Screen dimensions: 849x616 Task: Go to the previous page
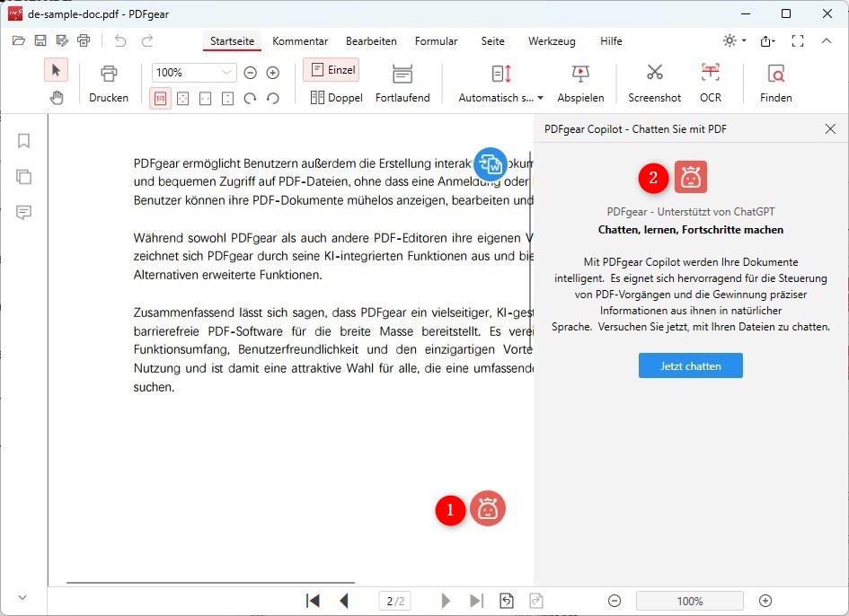click(344, 601)
